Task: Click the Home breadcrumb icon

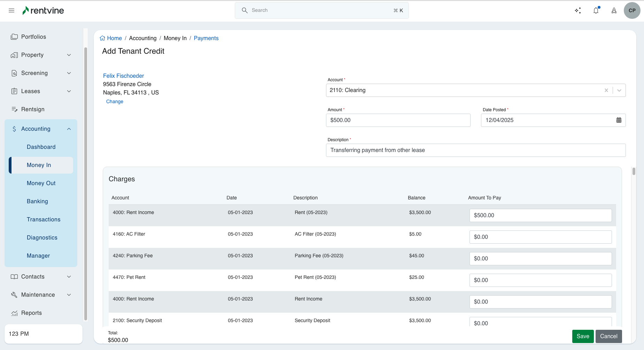Action: (102, 38)
